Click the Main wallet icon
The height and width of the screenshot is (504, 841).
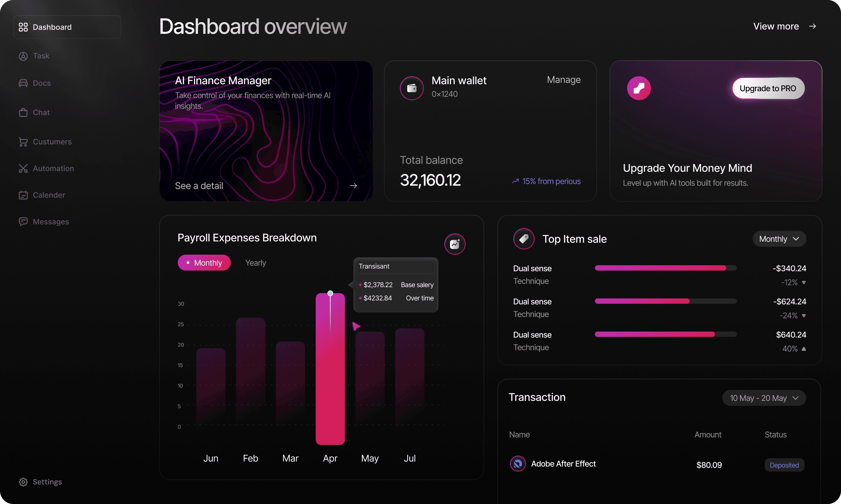coord(411,88)
